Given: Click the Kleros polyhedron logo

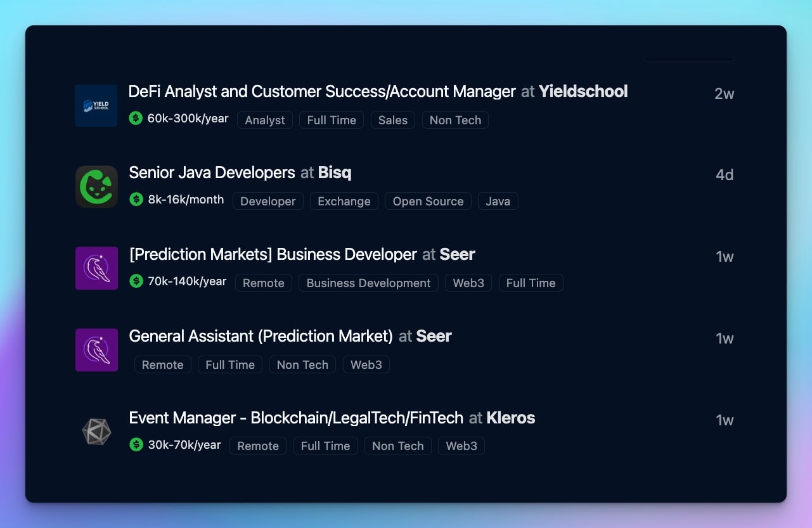Looking at the screenshot, I should tap(96, 432).
